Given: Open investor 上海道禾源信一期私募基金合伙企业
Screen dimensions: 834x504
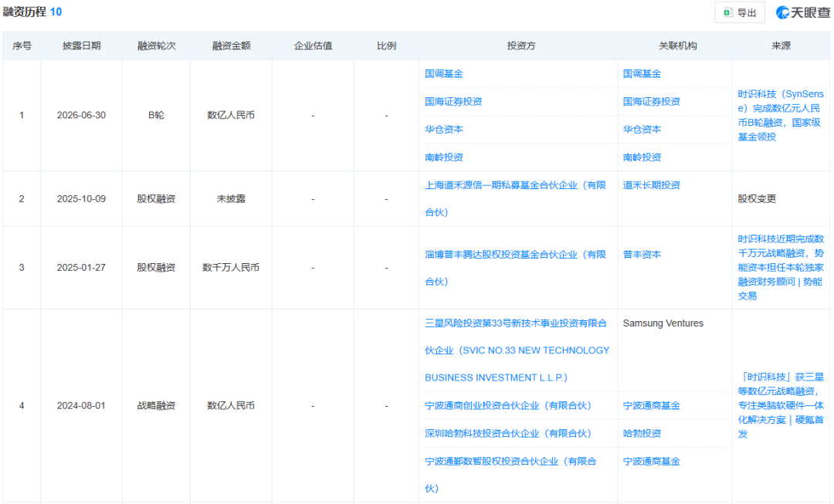Looking at the screenshot, I should pos(515,198).
